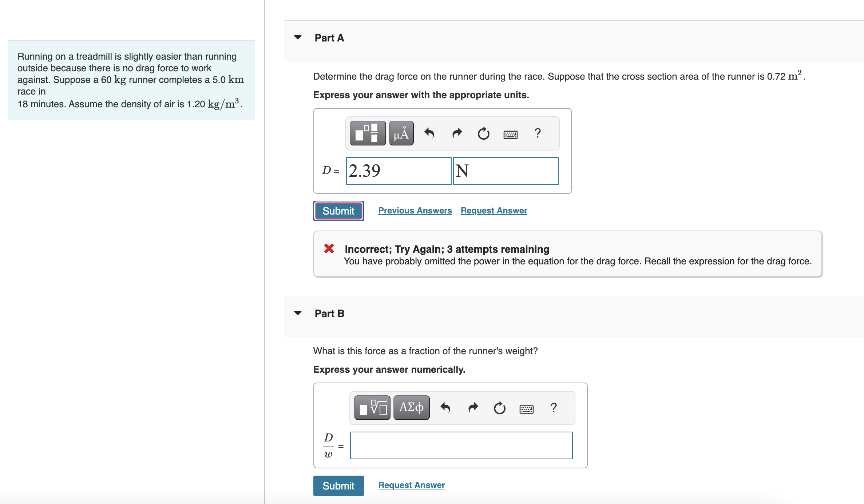This screenshot has width=864, height=504.
Task: Open keyboard shortcuts icon in Part B toolbar
Action: pyautogui.click(x=527, y=409)
